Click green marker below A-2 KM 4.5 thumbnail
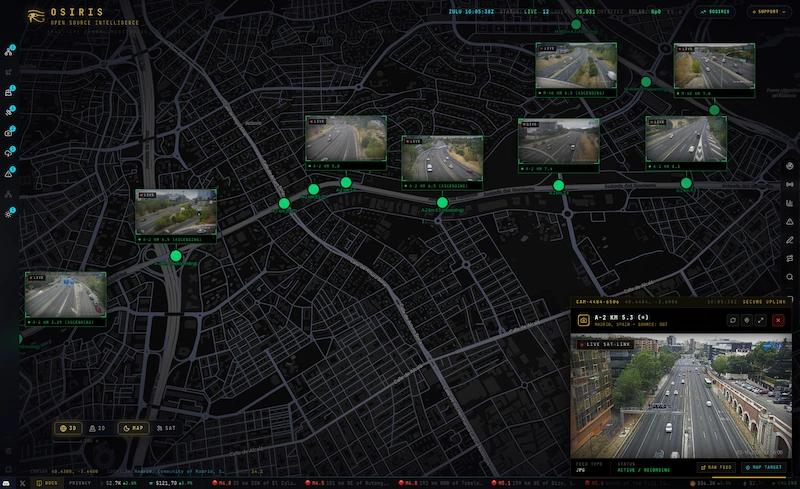This screenshot has width=800, height=489. 176,256
